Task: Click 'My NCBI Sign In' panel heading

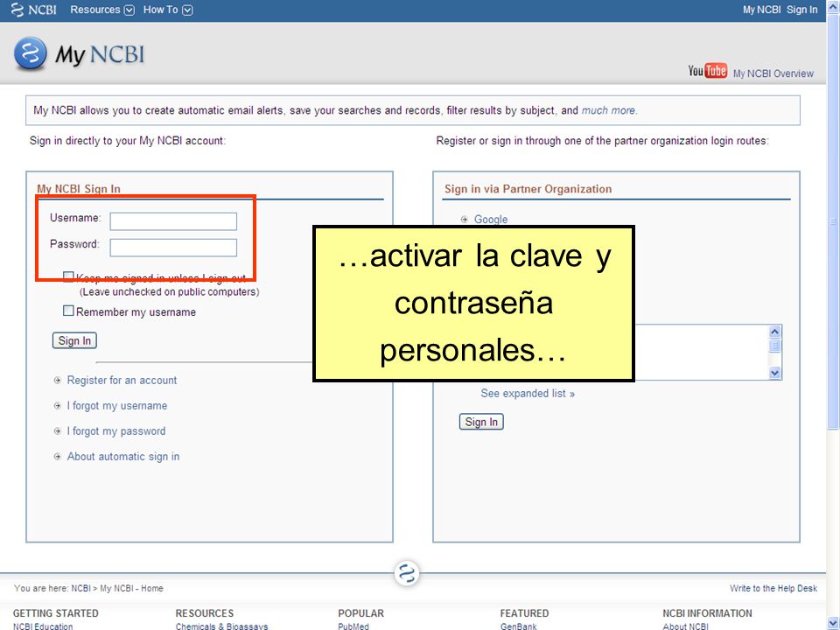Action: coord(79,189)
